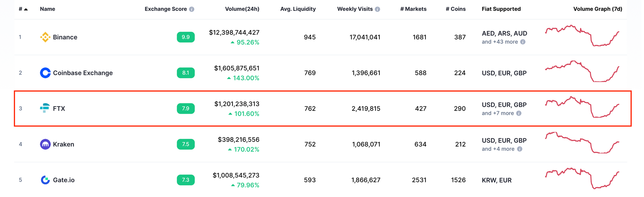
Task: View Kraken's 7-day volume graph
Action: click(x=582, y=143)
